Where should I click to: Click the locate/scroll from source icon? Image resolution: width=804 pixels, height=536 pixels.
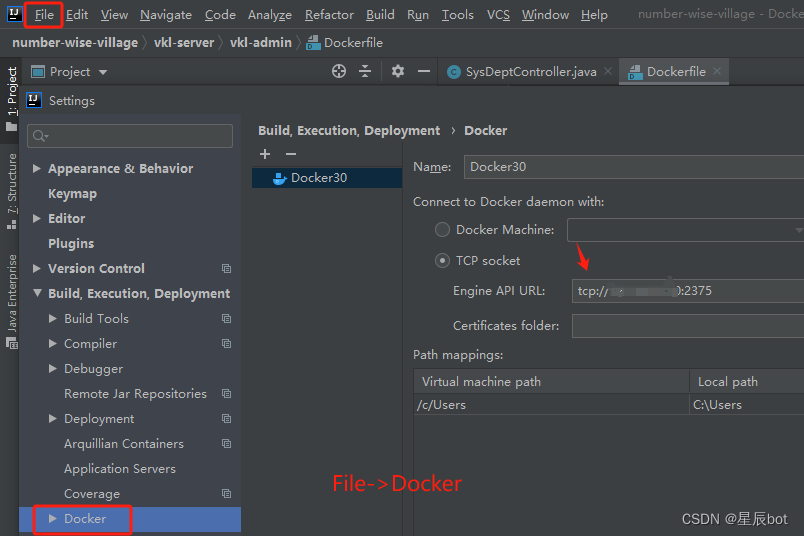tap(338, 71)
